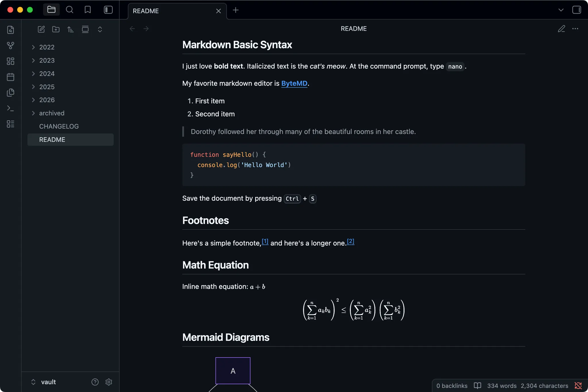Open daily note calendar ribbon icon
Image resolution: width=588 pixels, height=392 pixels.
[x=11, y=77]
